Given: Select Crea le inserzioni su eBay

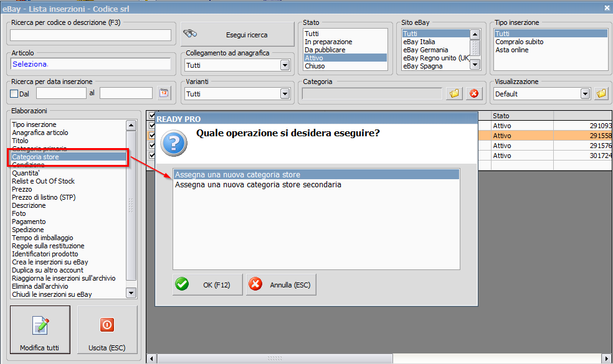Looking at the screenshot, I should pyautogui.click(x=50, y=262).
